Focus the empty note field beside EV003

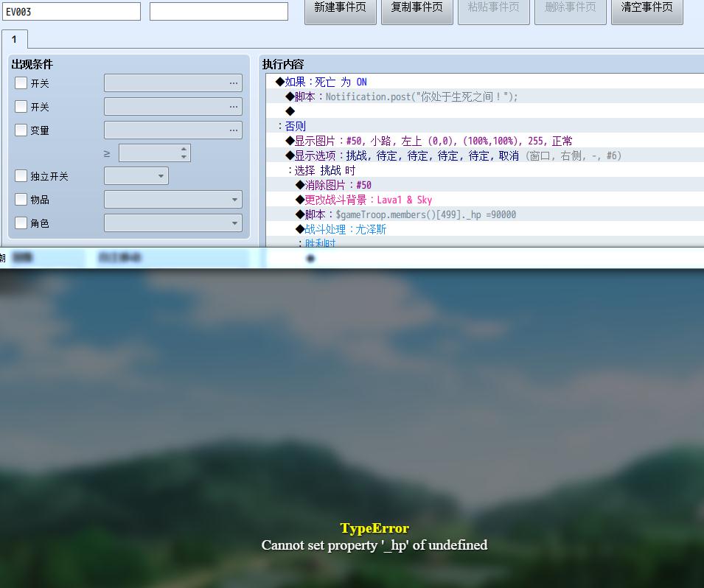219,12
